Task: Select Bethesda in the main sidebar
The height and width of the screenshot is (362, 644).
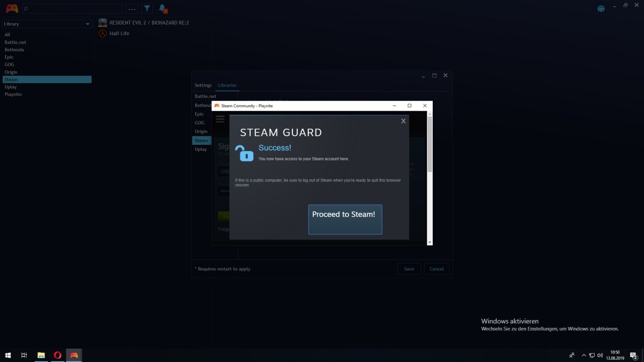Action: click(x=14, y=50)
